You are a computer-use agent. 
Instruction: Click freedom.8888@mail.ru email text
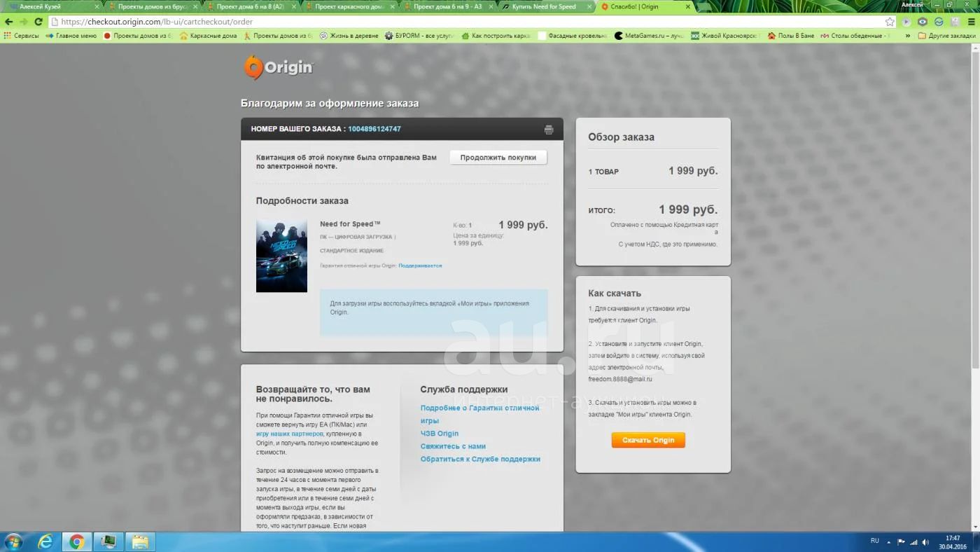click(620, 379)
